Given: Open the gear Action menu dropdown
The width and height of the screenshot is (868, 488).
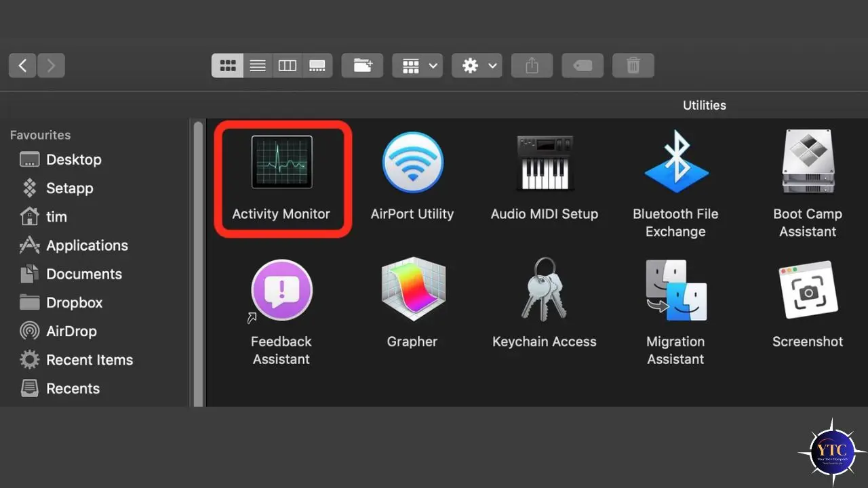Looking at the screenshot, I should [477, 66].
